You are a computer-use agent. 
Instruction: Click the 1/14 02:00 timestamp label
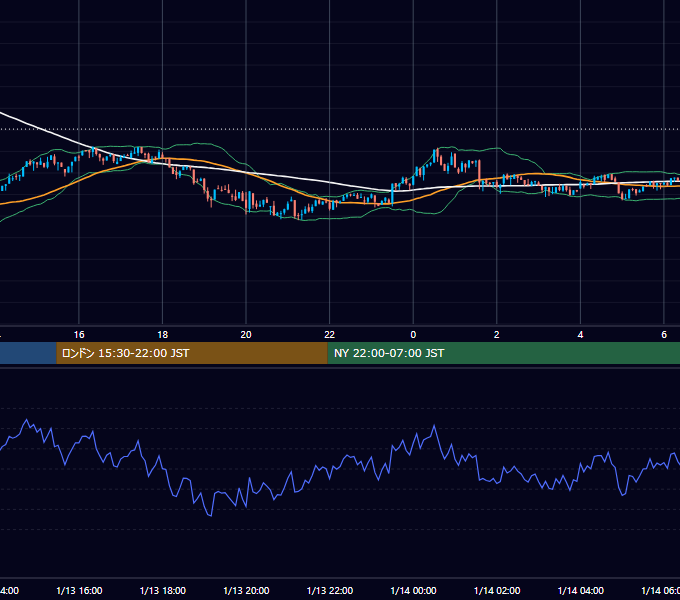point(497,590)
